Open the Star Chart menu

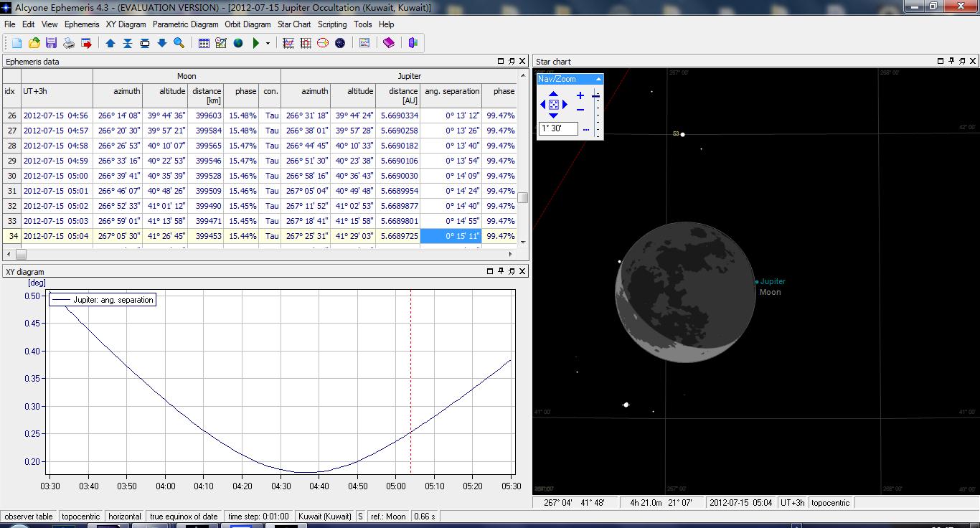coord(294,24)
